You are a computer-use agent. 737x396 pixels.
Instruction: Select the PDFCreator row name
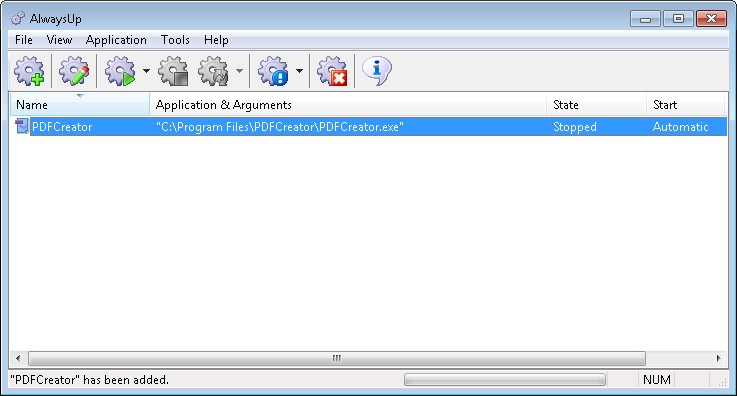click(x=62, y=127)
